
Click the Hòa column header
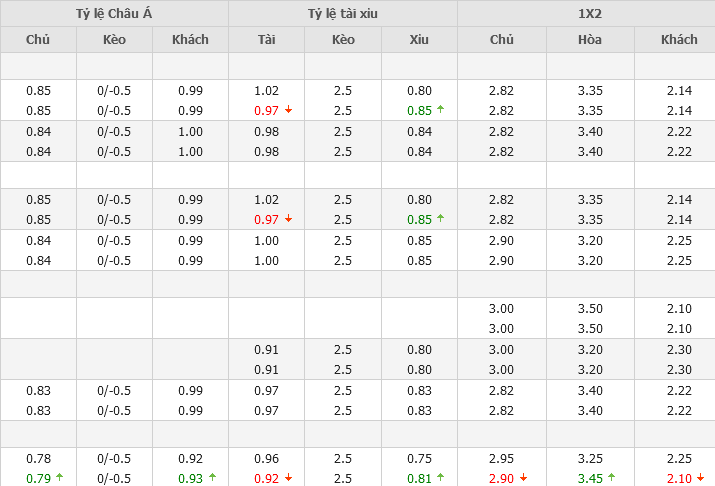(x=590, y=40)
